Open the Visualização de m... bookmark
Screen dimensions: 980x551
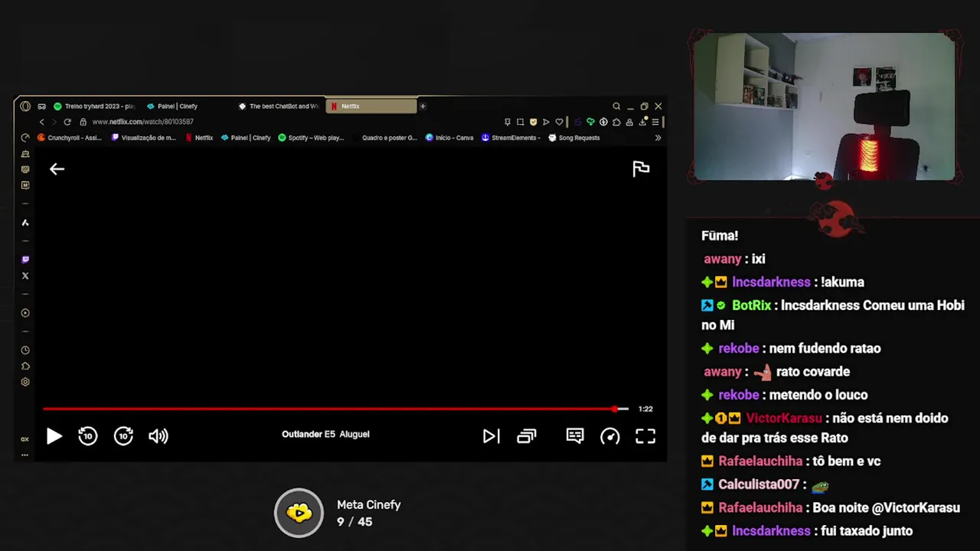[144, 138]
